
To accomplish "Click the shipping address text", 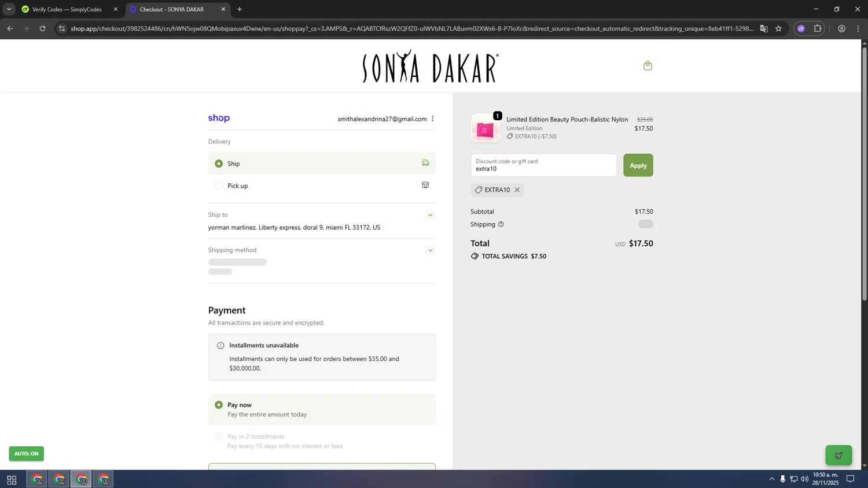I will point(294,227).
